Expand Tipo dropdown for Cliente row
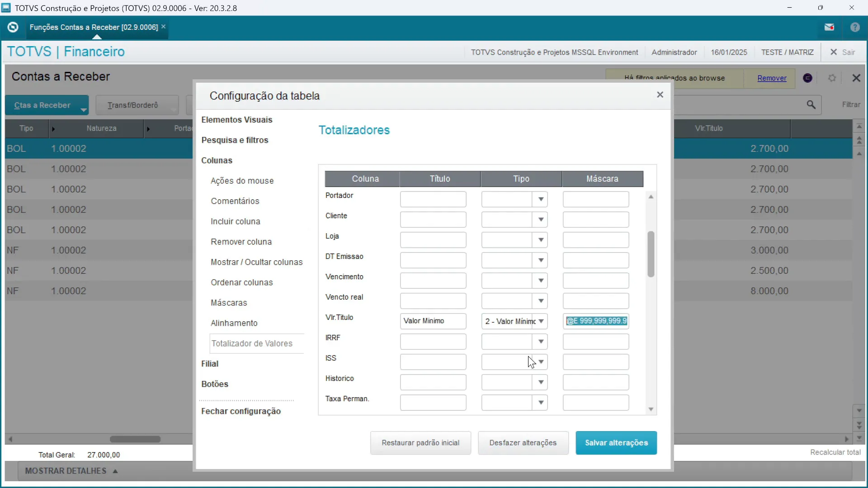This screenshot has width=868, height=488. tap(541, 220)
